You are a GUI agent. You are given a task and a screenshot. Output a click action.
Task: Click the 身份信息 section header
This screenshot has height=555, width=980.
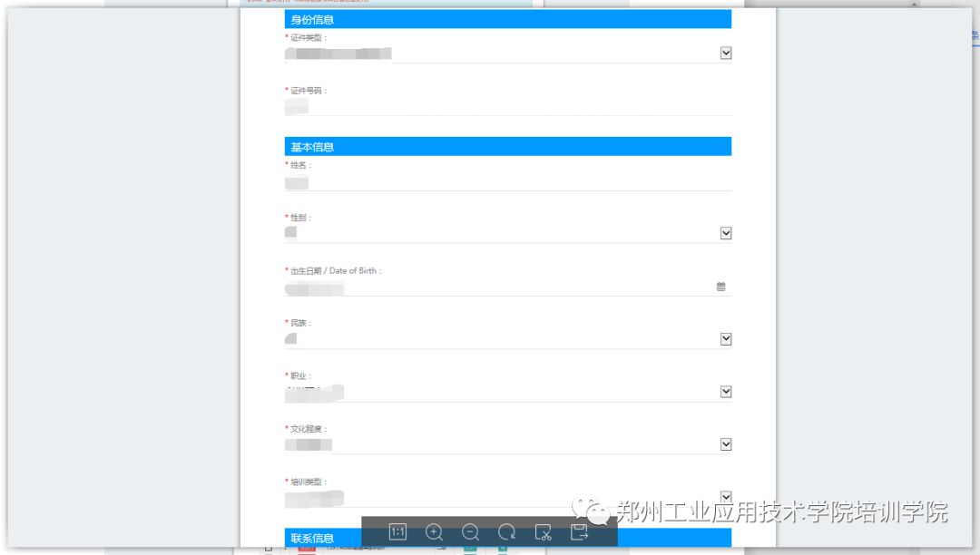[x=507, y=19]
